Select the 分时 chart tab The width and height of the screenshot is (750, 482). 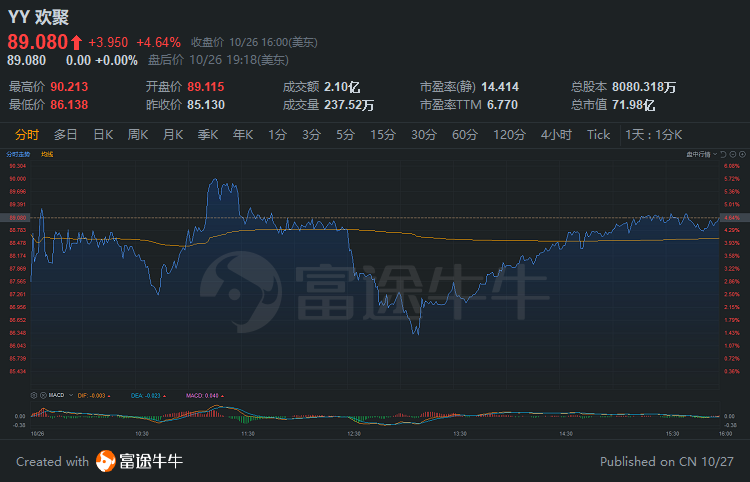pyautogui.click(x=27, y=135)
